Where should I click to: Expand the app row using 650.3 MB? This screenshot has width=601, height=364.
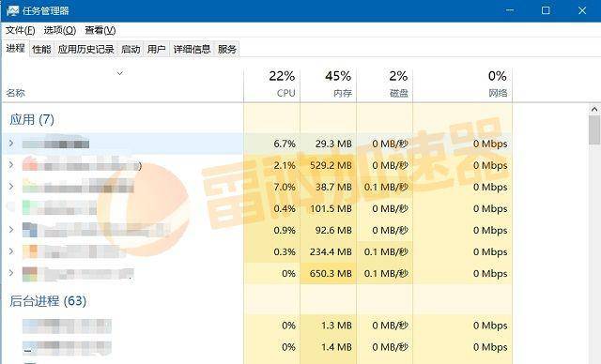coord(11,272)
